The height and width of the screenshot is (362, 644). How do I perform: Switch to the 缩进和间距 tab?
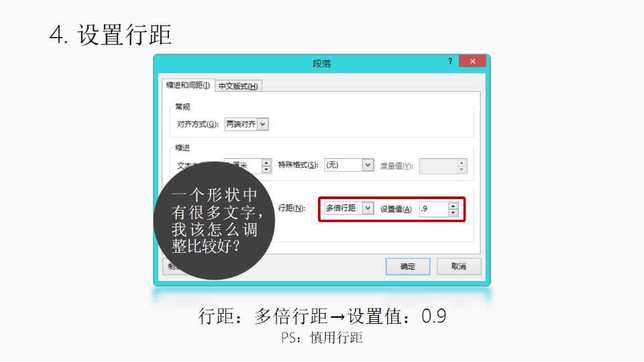pyautogui.click(x=188, y=85)
